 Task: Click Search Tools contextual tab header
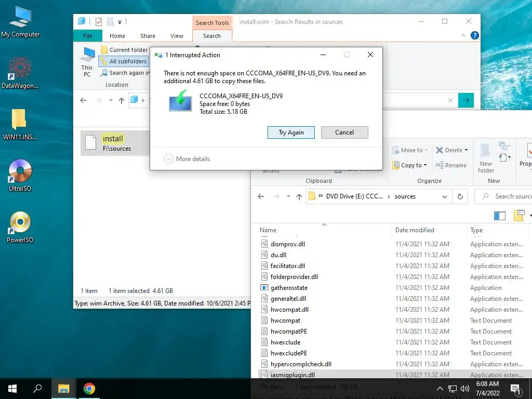click(212, 23)
